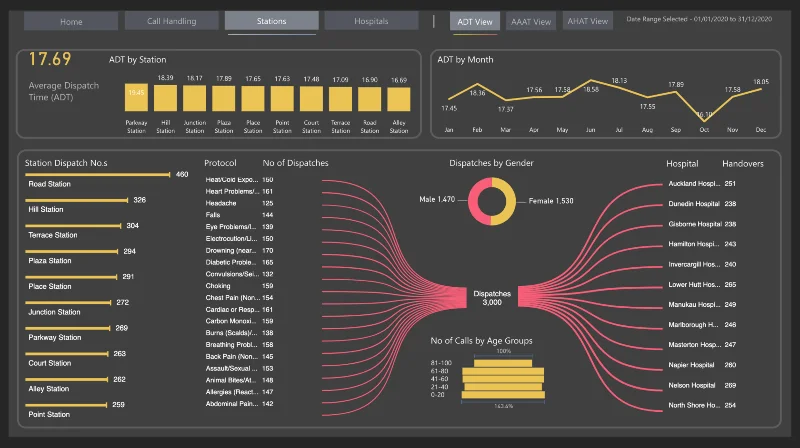Click the Dec 18.05 data point
The width and height of the screenshot is (800, 448).
click(761, 89)
